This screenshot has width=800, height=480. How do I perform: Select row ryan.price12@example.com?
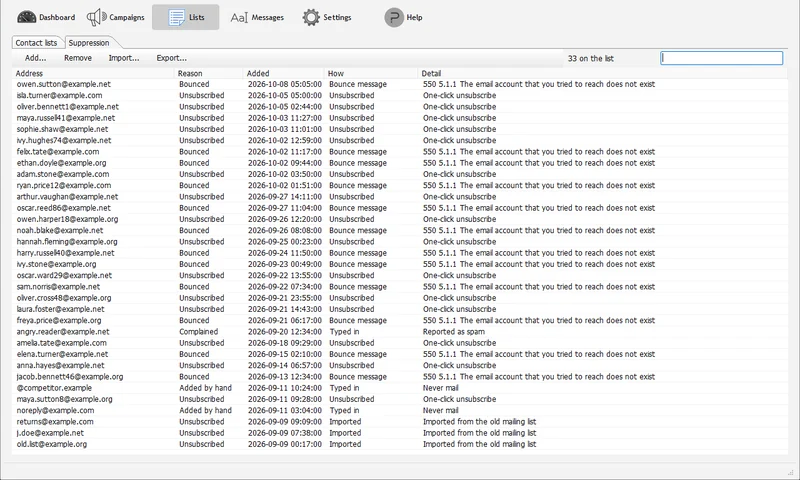400,185
